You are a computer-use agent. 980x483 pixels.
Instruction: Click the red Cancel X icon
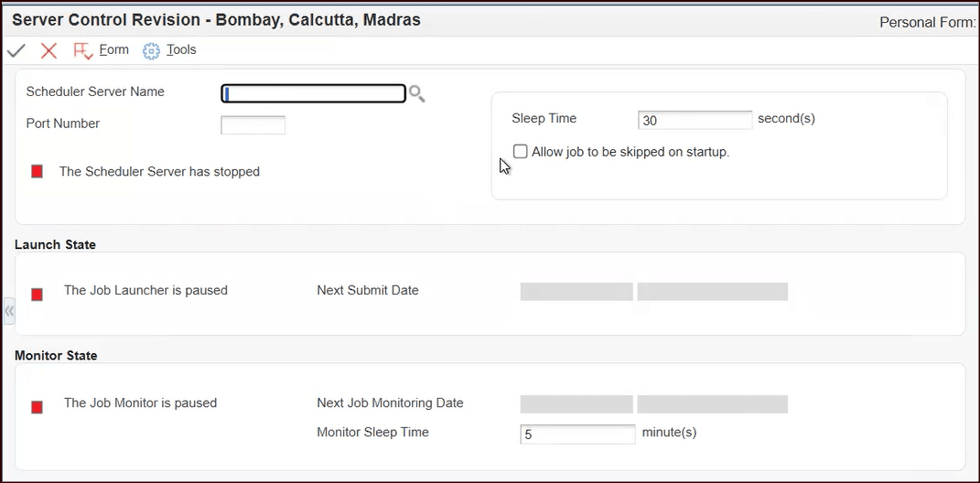click(x=48, y=50)
